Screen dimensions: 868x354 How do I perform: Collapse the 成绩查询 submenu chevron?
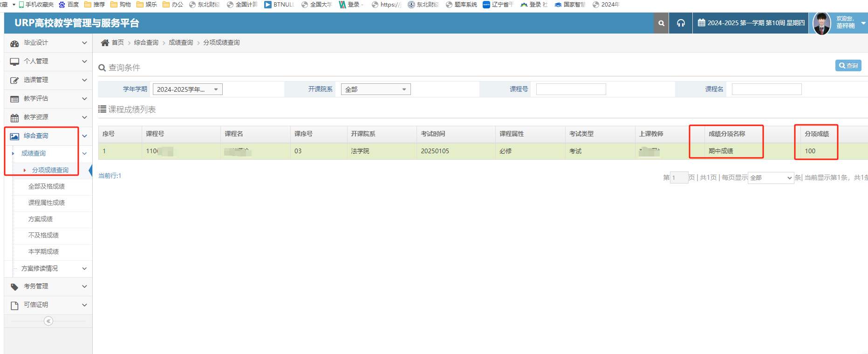tap(84, 153)
